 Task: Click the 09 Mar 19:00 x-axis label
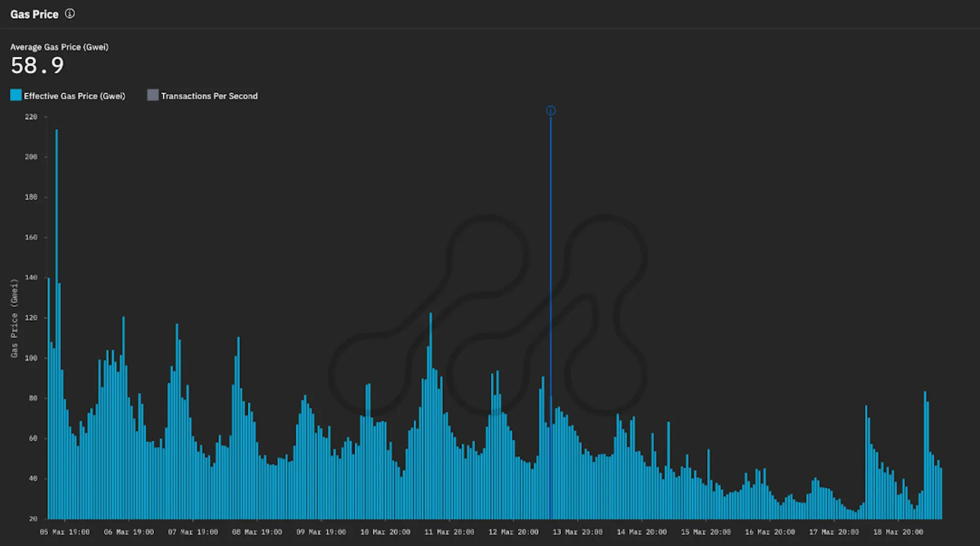coord(321,532)
